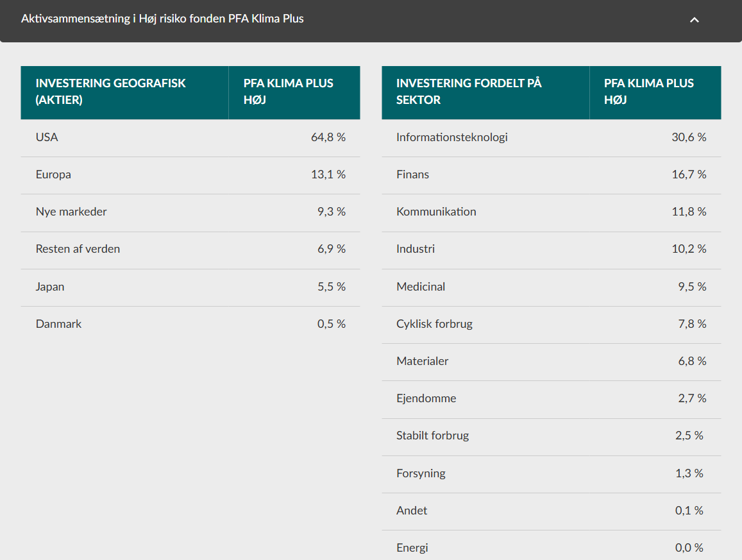Select the 'Cyklisk forbrug' row label

point(434,324)
